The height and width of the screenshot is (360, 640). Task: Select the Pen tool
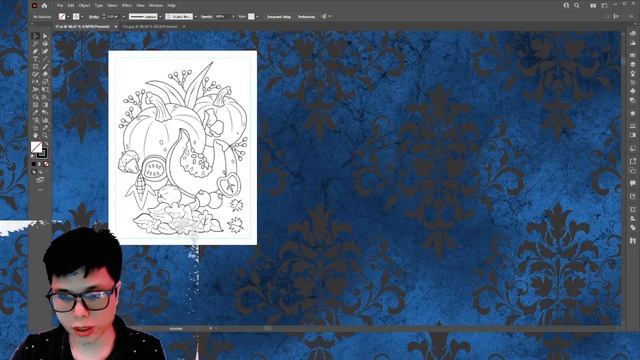coord(36,51)
